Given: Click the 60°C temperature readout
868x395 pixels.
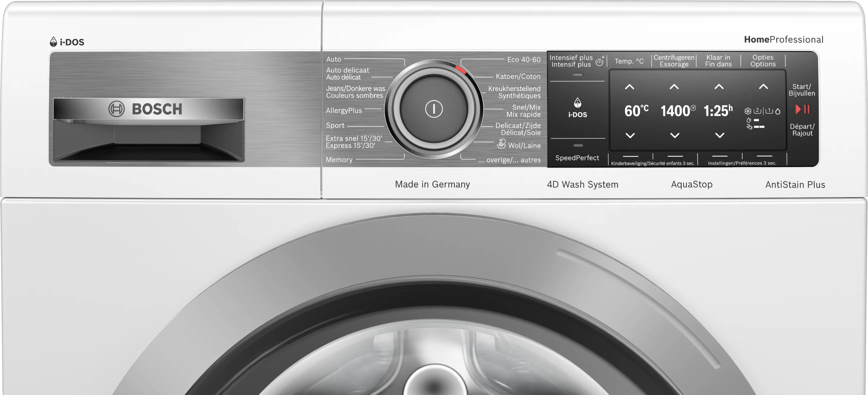Looking at the screenshot, I should tap(636, 111).
